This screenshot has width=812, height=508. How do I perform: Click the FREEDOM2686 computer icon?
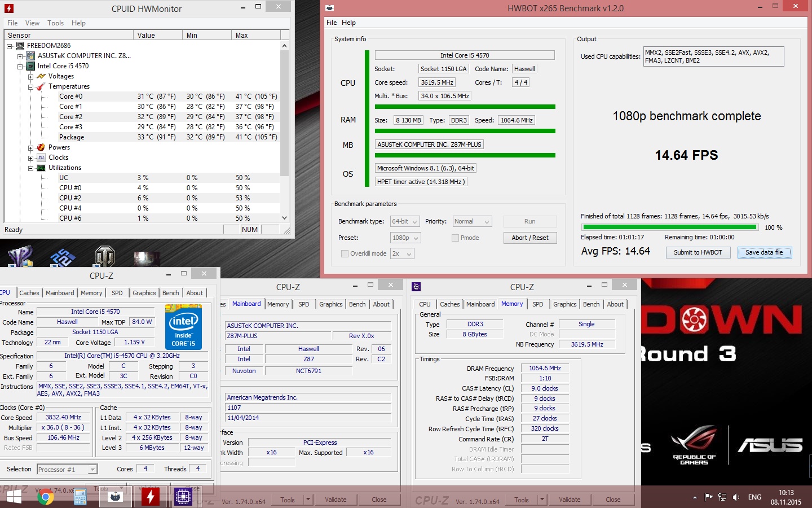(20, 46)
